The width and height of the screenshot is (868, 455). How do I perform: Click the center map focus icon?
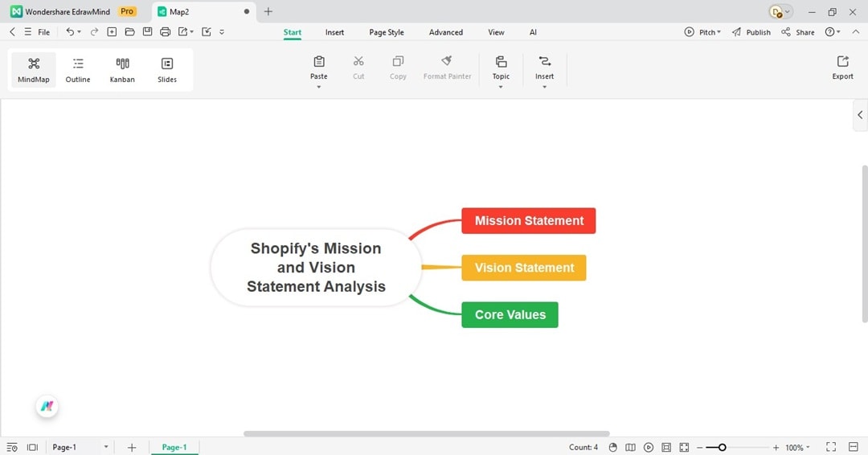[684, 447]
